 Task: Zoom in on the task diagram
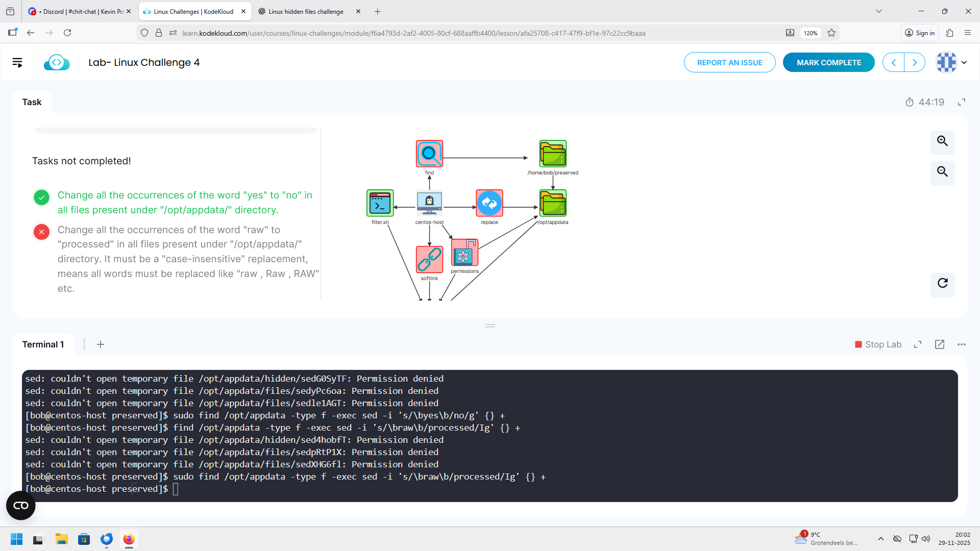pyautogui.click(x=942, y=141)
